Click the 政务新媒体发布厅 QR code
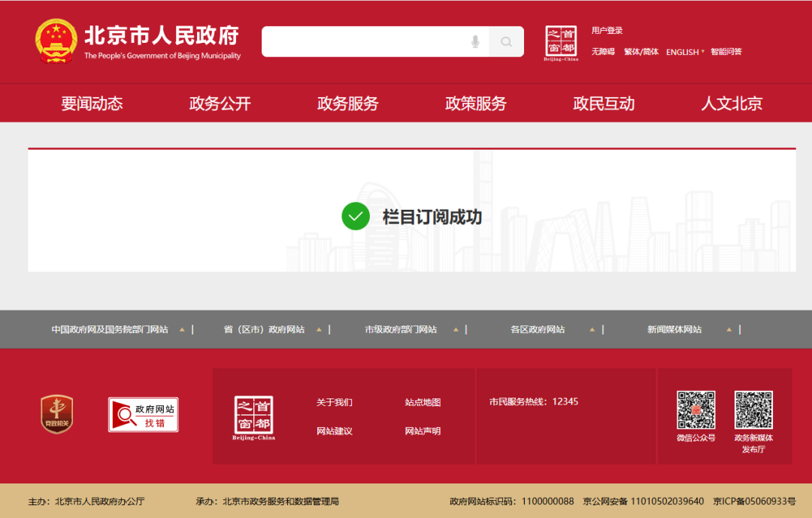This screenshot has width=812, height=518. pos(753,410)
